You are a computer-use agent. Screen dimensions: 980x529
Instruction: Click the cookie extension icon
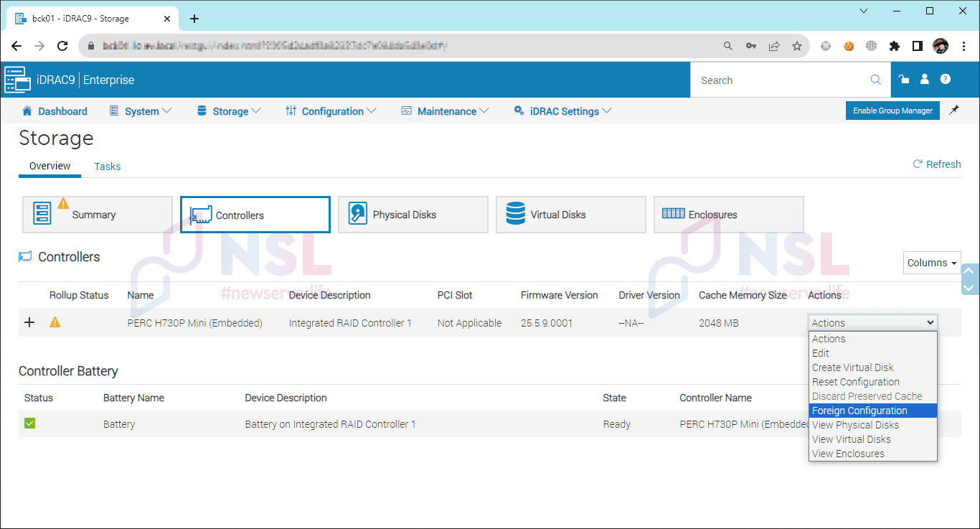(x=849, y=46)
